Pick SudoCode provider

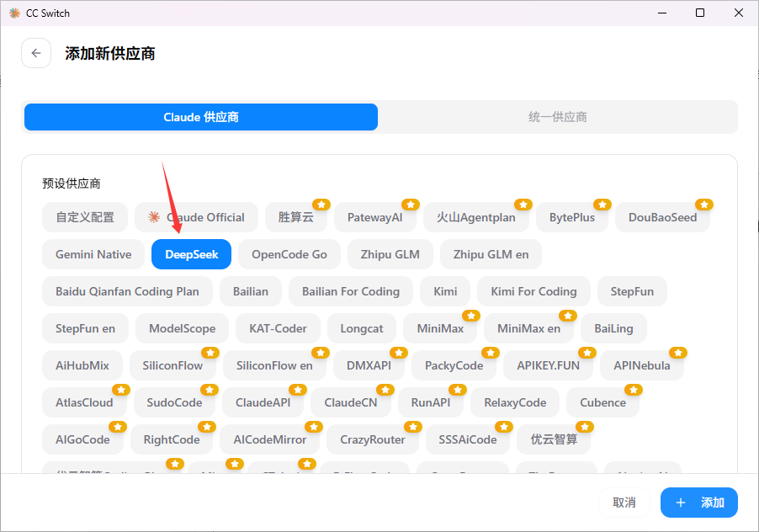[x=174, y=402]
